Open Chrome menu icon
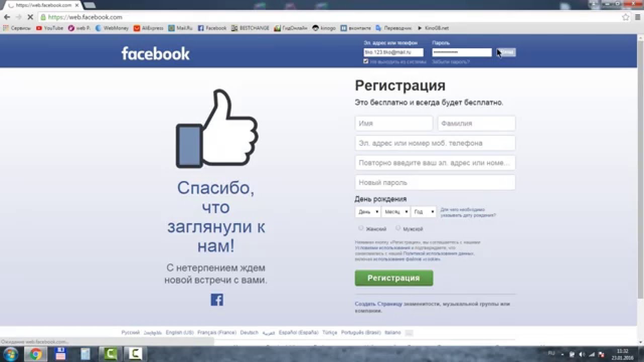This screenshot has width=644, height=362. coord(637,17)
